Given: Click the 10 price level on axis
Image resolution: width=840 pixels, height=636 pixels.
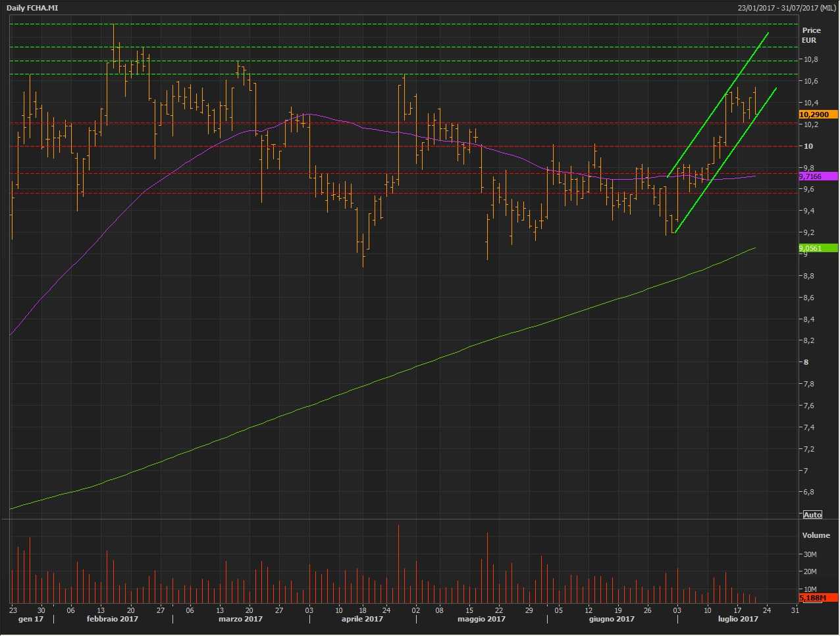Looking at the screenshot, I should click(x=807, y=146).
